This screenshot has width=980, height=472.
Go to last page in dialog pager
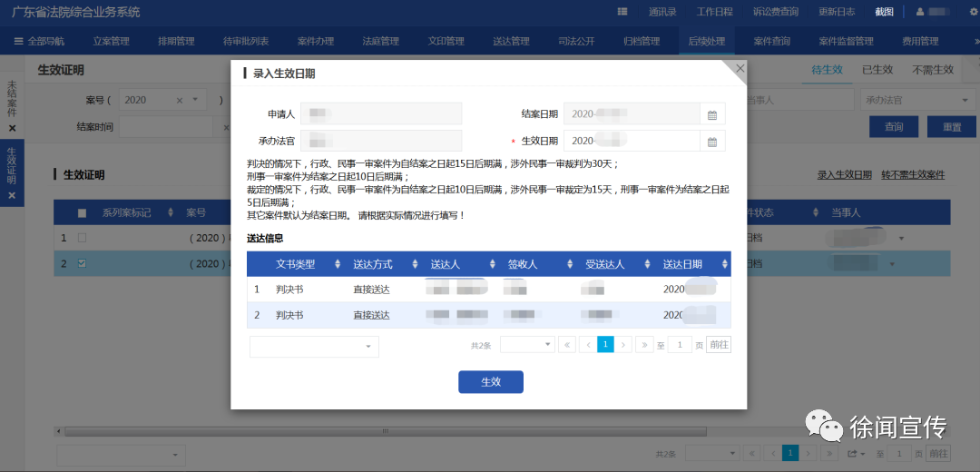[x=643, y=344]
